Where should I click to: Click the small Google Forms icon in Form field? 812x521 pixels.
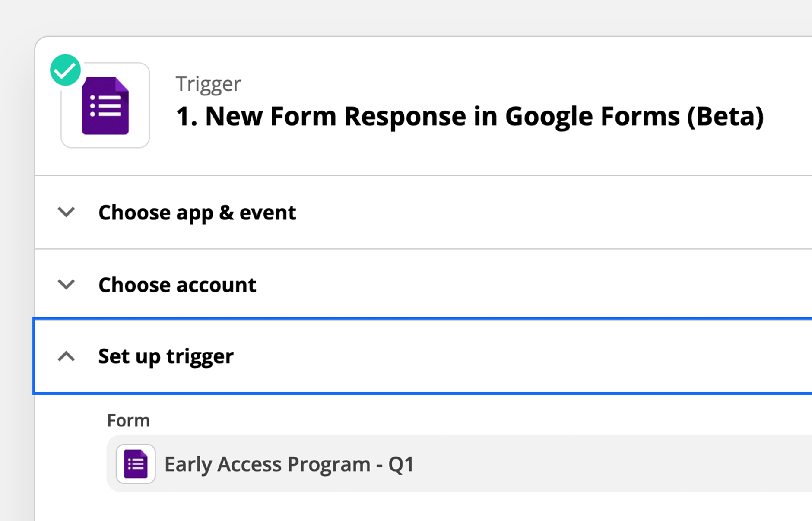(x=136, y=464)
